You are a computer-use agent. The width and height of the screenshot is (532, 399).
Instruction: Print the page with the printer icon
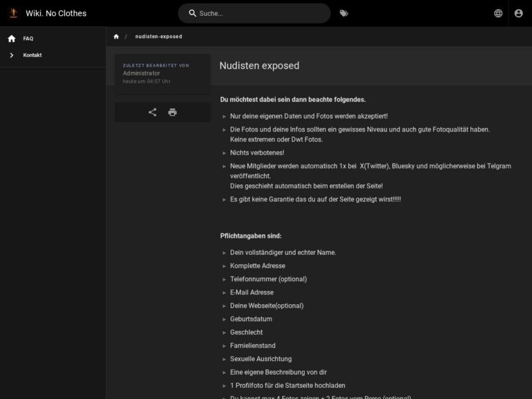[x=172, y=112]
